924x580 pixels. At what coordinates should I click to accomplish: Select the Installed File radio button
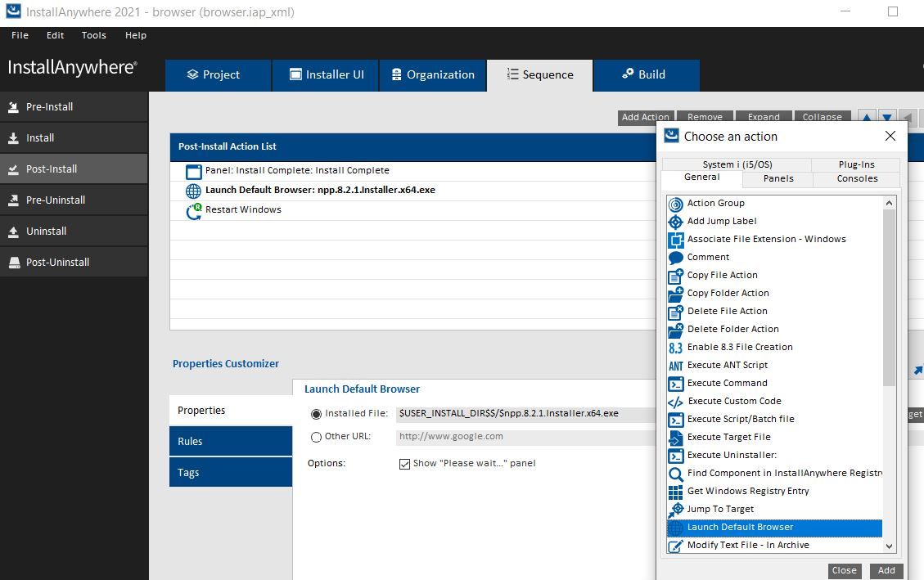pyautogui.click(x=316, y=414)
